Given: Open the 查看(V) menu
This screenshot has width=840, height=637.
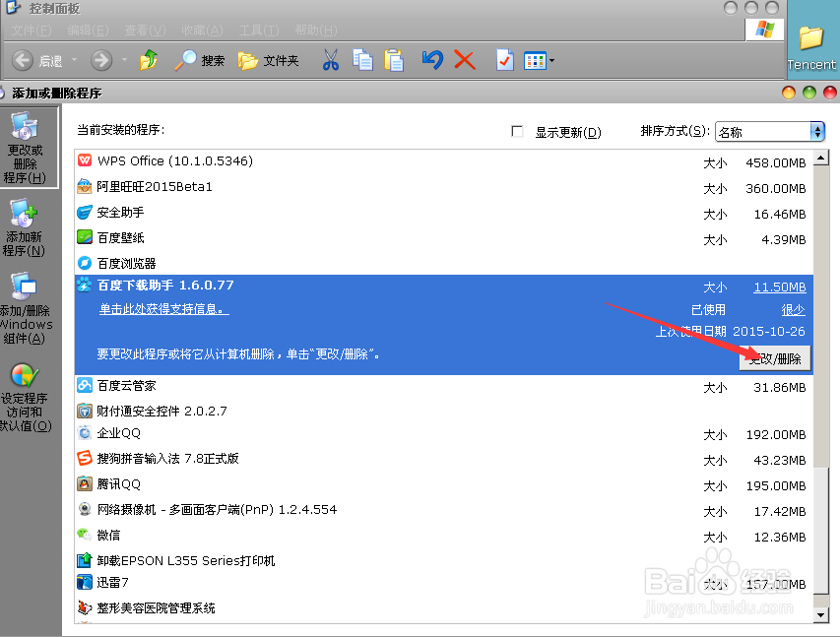Looking at the screenshot, I should click(x=145, y=31).
